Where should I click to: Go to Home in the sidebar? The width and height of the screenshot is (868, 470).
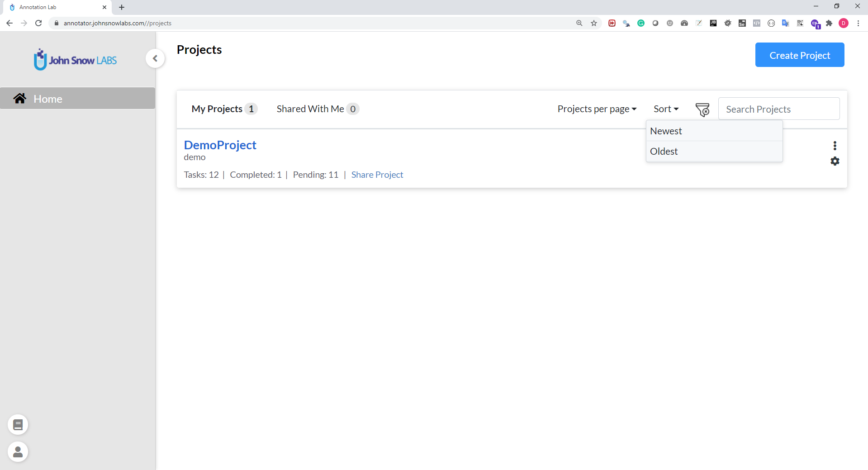pyautogui.click(x=77, y=98)
